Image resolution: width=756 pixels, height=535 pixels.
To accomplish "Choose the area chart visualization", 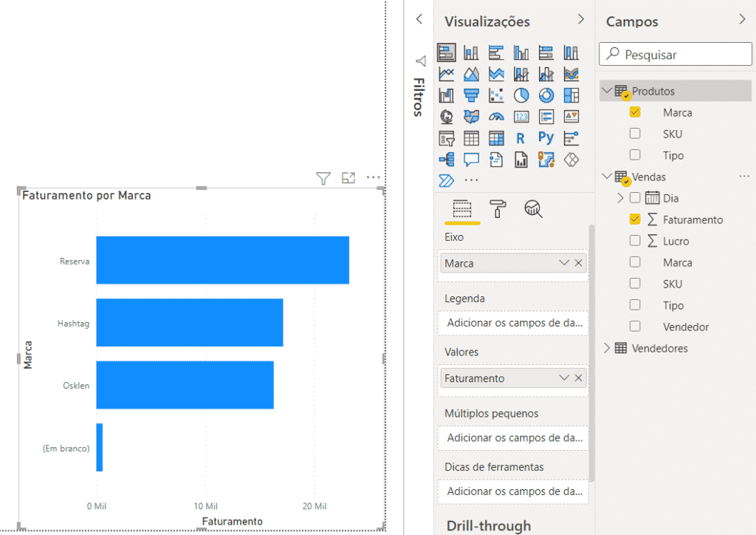I will [x=471, y=74].
